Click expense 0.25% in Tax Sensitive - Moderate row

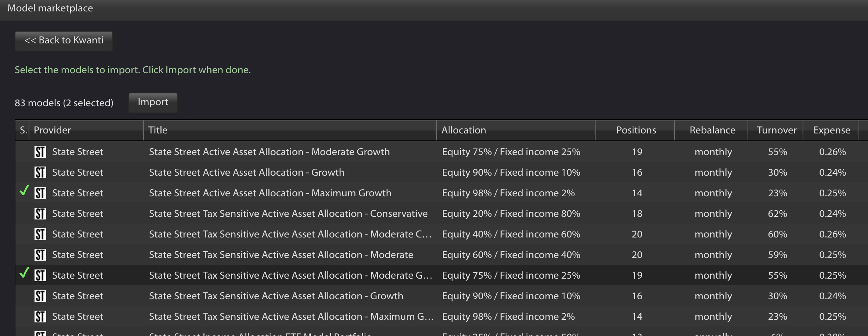point(833,255)
